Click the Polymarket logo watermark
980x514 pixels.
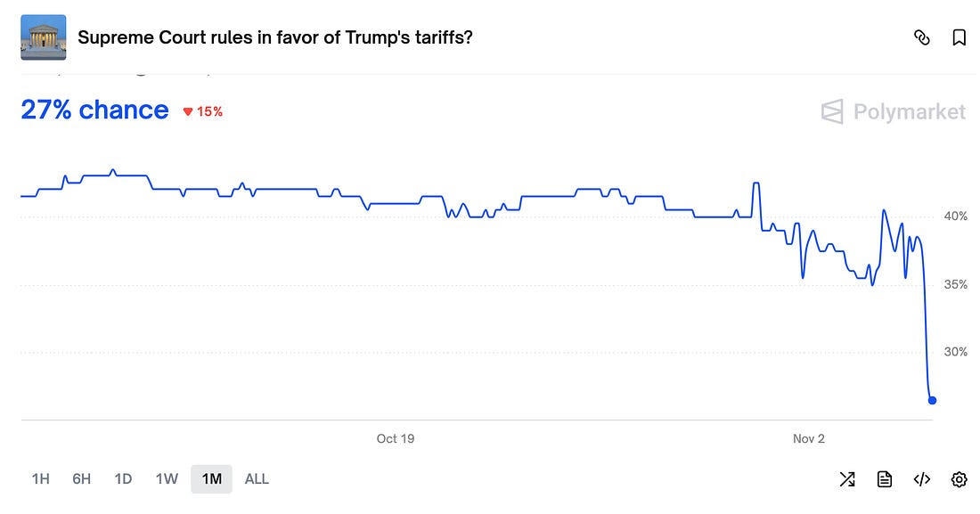[x=893, y=111]
